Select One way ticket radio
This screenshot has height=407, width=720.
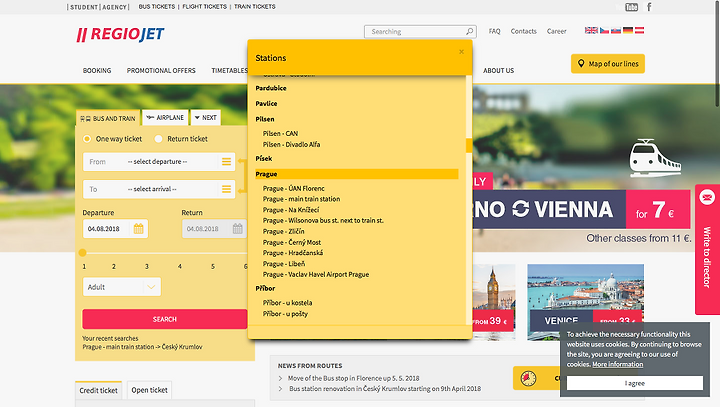point(87,139)
